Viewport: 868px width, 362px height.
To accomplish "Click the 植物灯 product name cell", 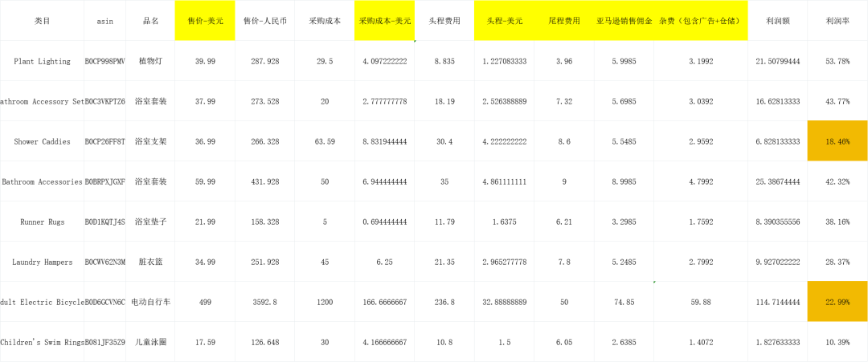I will tap(150, 61).
